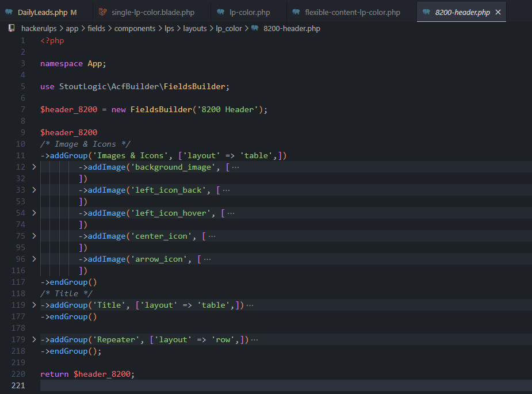Expand the folded background_image block
The image size is (532, 394).
click(34, 167)
